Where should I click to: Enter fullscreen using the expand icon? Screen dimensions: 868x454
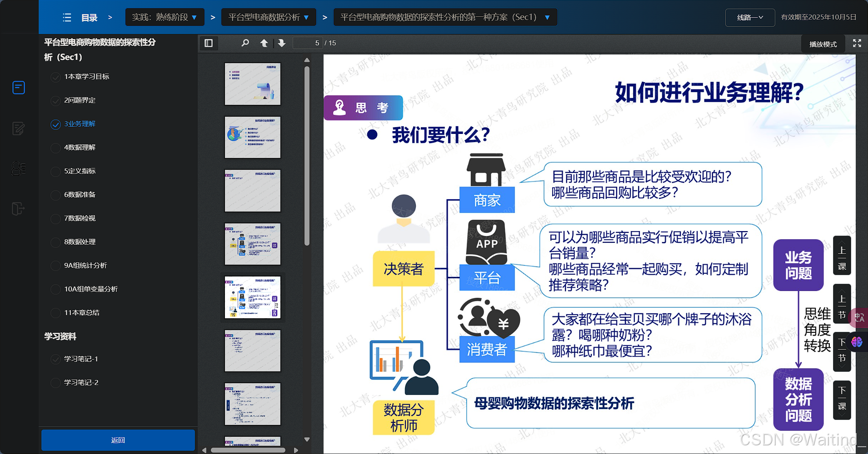(x=857, y=43)
